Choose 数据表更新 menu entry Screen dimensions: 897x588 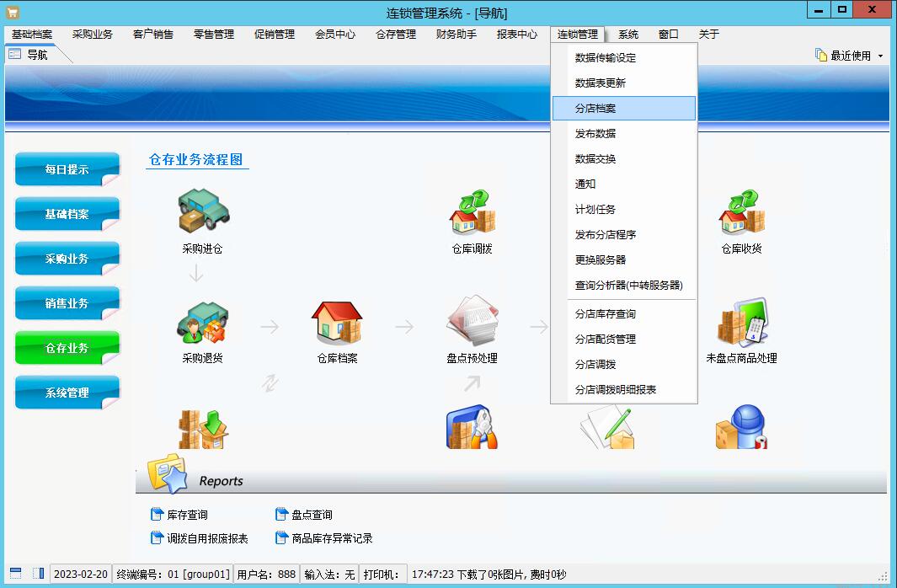[x=624, y=83]
